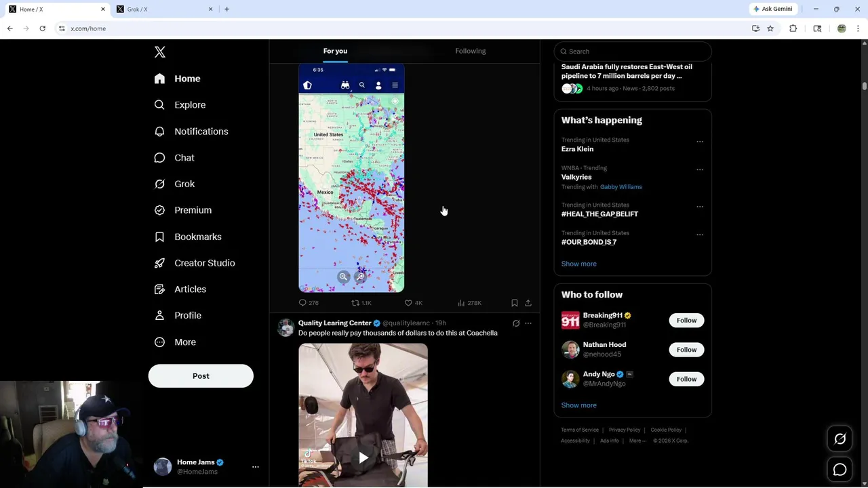The image size is (868, 488).
Task: Click the Quality Learing Center avatar
Action: [286, 328]
